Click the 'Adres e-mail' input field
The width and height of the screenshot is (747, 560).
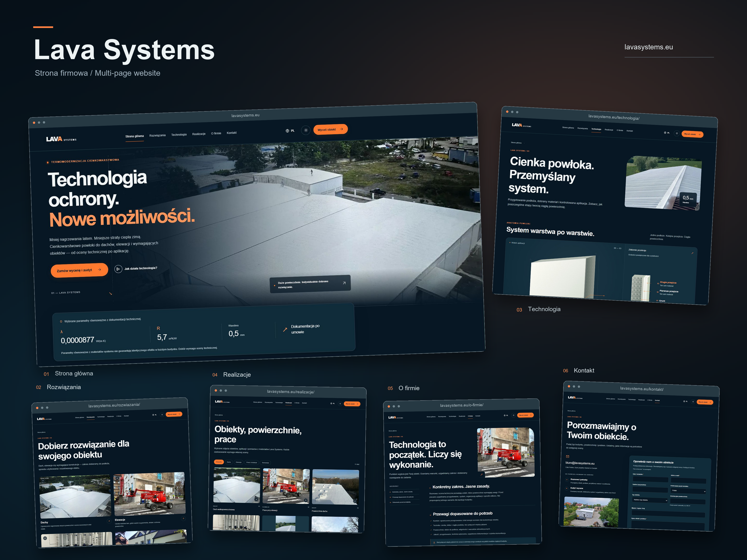pos(688,481)
